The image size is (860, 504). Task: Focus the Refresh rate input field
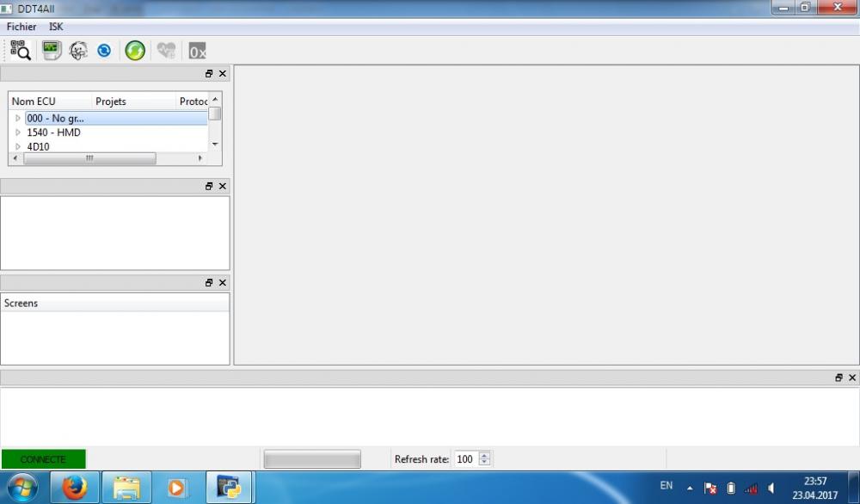(x=466, y=459)
